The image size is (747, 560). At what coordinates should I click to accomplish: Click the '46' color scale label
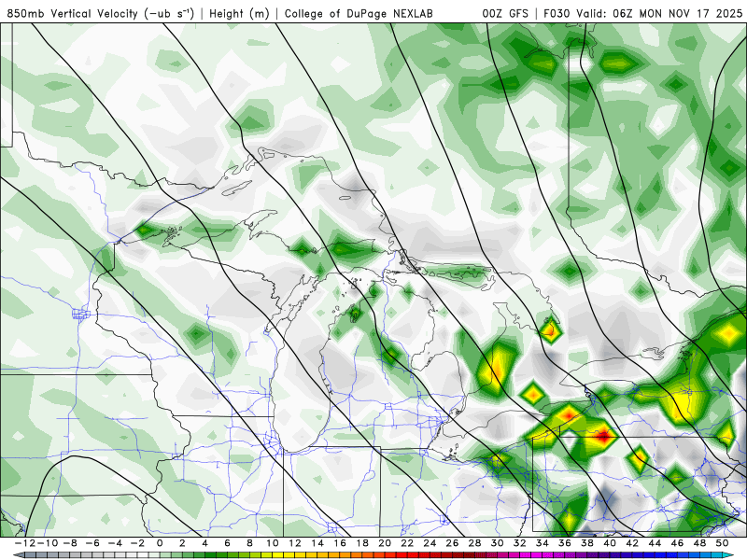click(x=677, y=543)
